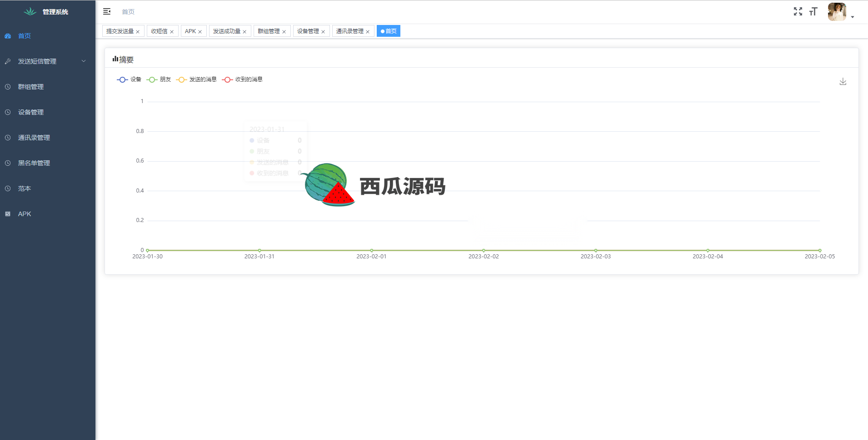The image size is (868, 440).
Task: Click the 2023-01-31 data point on chart
Action: pyautogui.click(x=259, y=250)
